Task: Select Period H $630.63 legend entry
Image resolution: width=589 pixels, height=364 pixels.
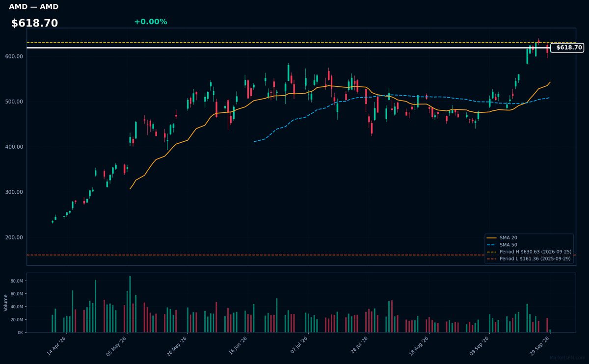Action: [529, 252]
